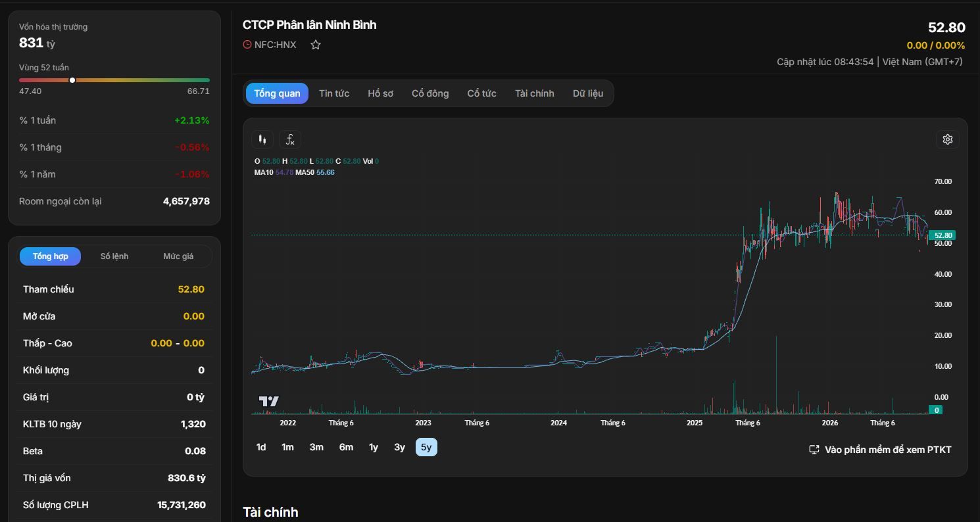Add NFC to favorites with star icon
Viewport: 980px width, 522px height.
(316, 45)
